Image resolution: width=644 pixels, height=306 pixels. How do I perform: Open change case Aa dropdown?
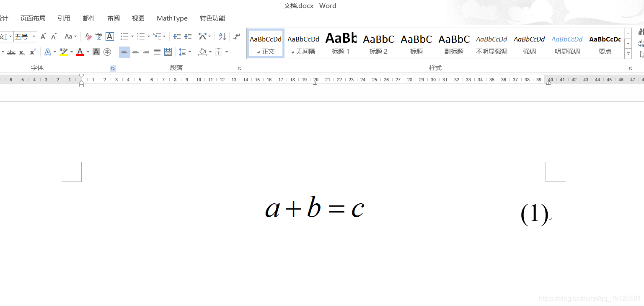pyautogui.click(x=71, y=36)
